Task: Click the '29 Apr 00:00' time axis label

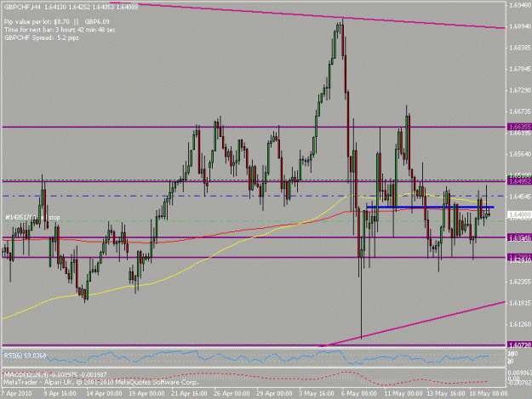Action: (x=274, y=394)
